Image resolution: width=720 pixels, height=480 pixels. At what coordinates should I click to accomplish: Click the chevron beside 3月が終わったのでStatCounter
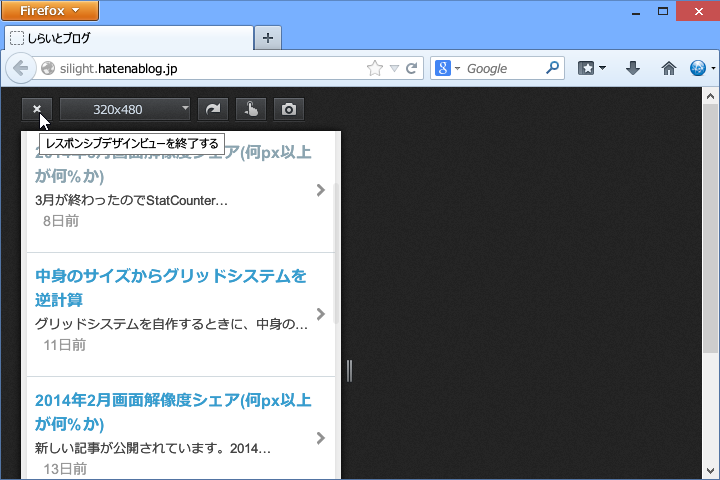pyautogui.click(x=321, y=190)
